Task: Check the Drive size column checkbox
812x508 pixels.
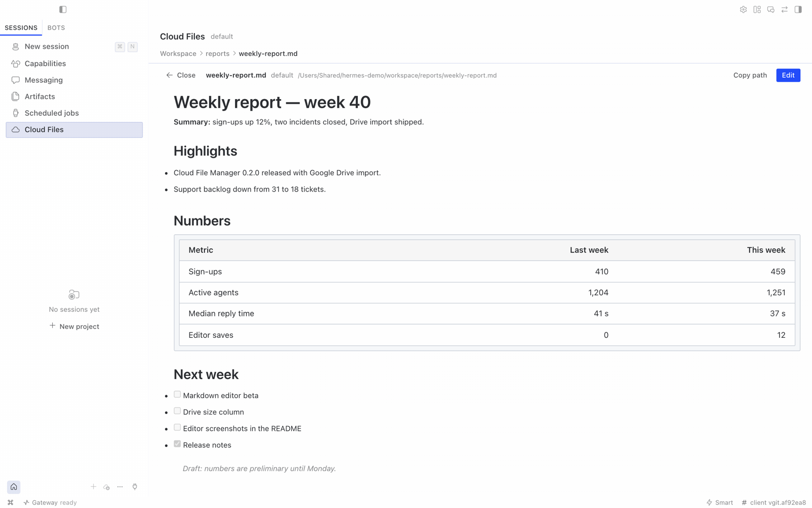Action: (177, 411)
